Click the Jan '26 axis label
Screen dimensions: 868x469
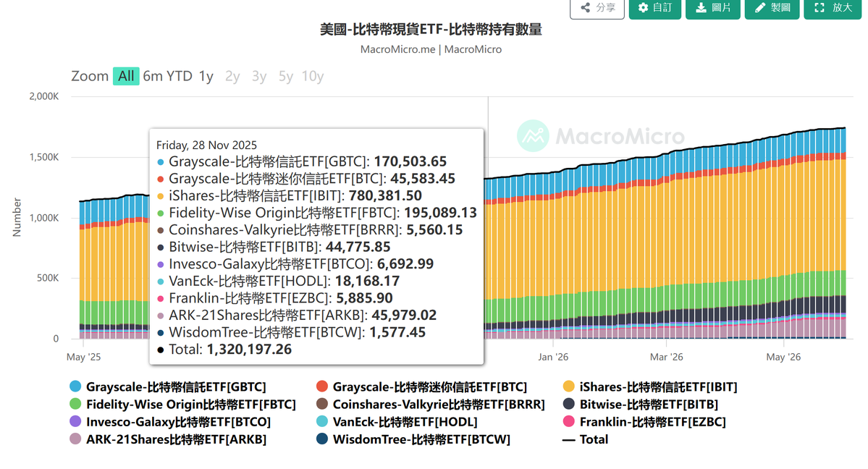tap(553, 357)
